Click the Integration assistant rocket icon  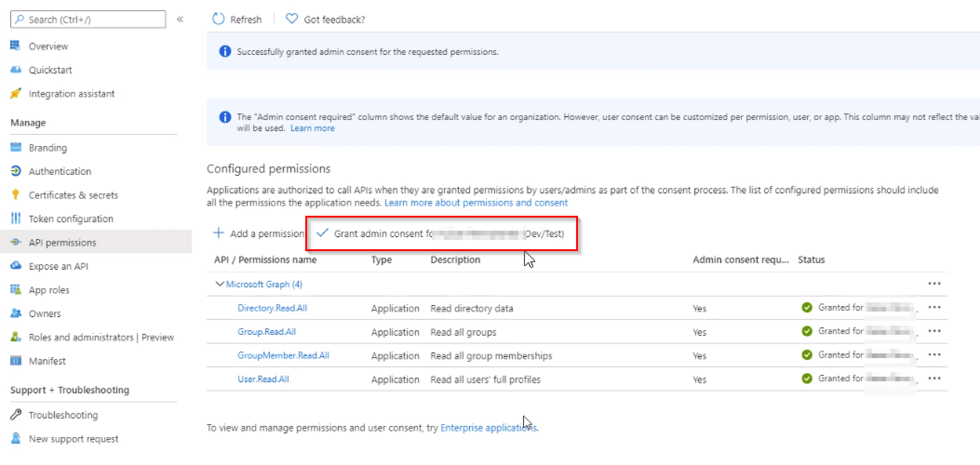tap(15, 93)
